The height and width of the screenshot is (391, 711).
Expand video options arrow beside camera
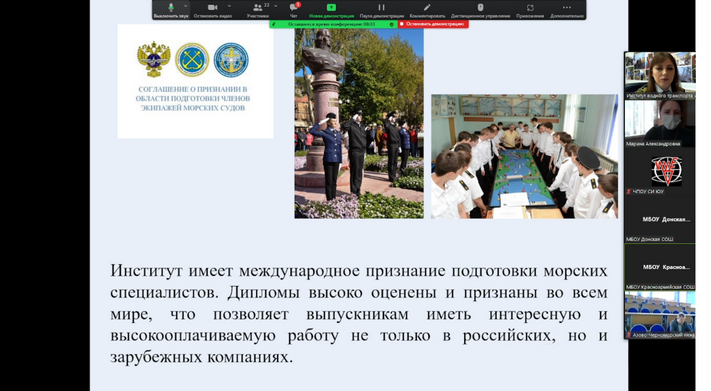point(229,6)
